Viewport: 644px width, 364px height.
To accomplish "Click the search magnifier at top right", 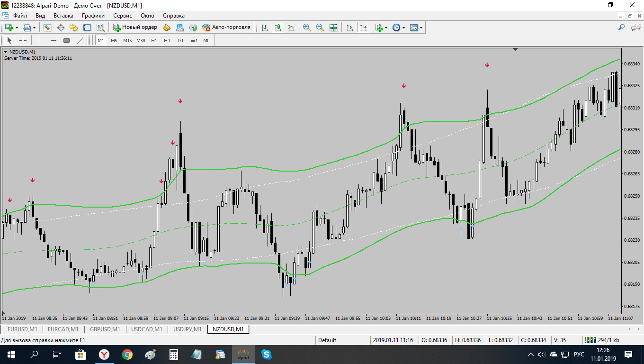I will 622,27.
